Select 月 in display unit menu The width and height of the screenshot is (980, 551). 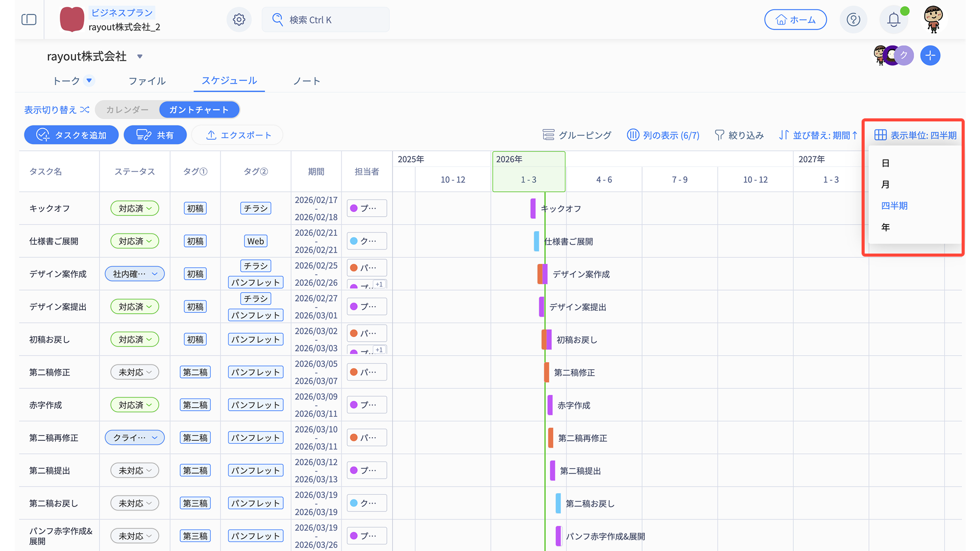pyautogui.click(x=886, y=185)
